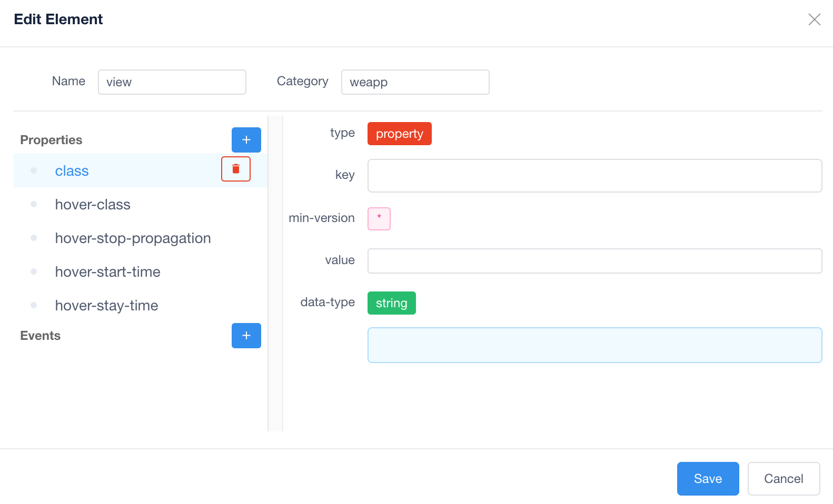Click the Events section header

pyautogui.click(x=41, y=336)
